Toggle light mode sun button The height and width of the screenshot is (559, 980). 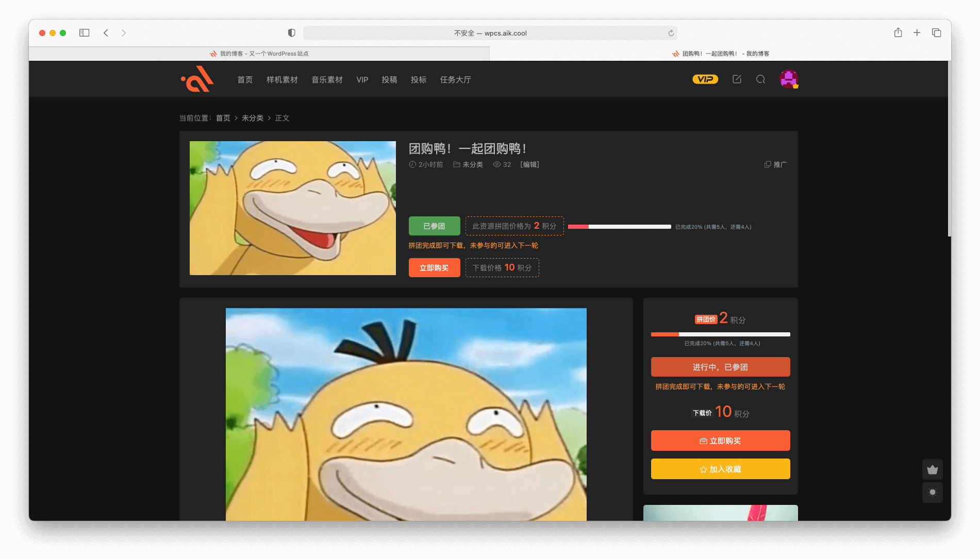(932, 492)
